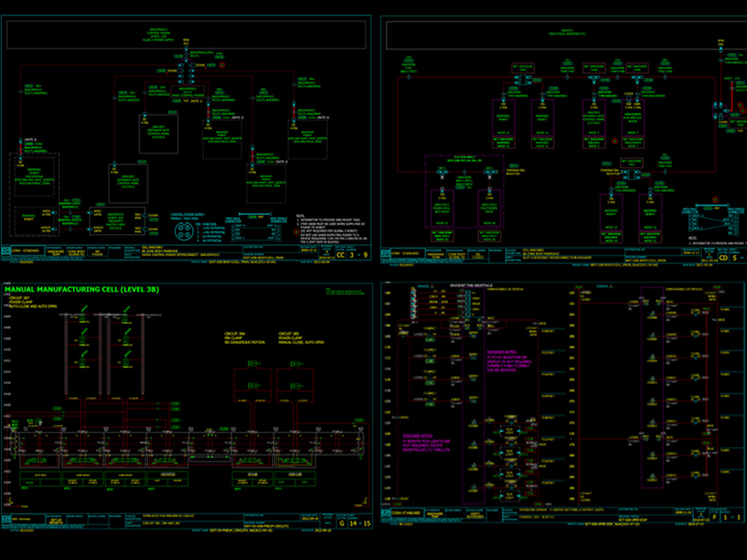Image resolution: width=747 pixels, height=560 pixels.
Task: Click the circular 4-pin connector face view symbol
Action: pos(182,231)
